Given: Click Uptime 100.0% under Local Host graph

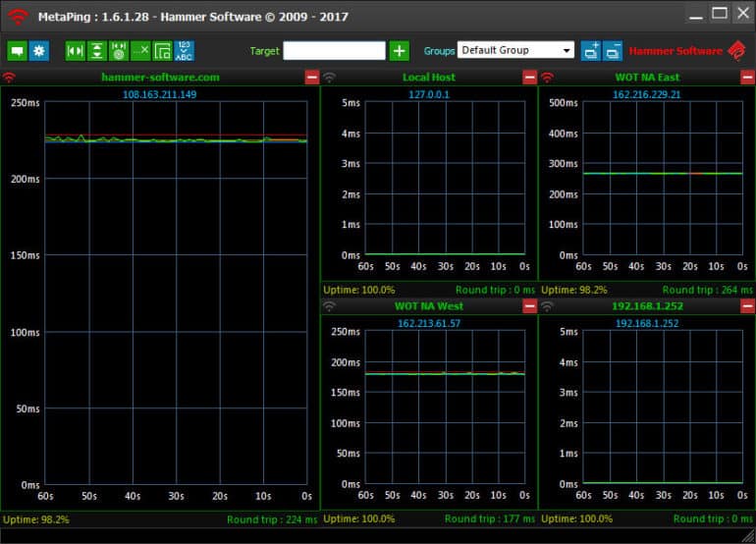Looking at the screenshot, I should pos(359,290).
